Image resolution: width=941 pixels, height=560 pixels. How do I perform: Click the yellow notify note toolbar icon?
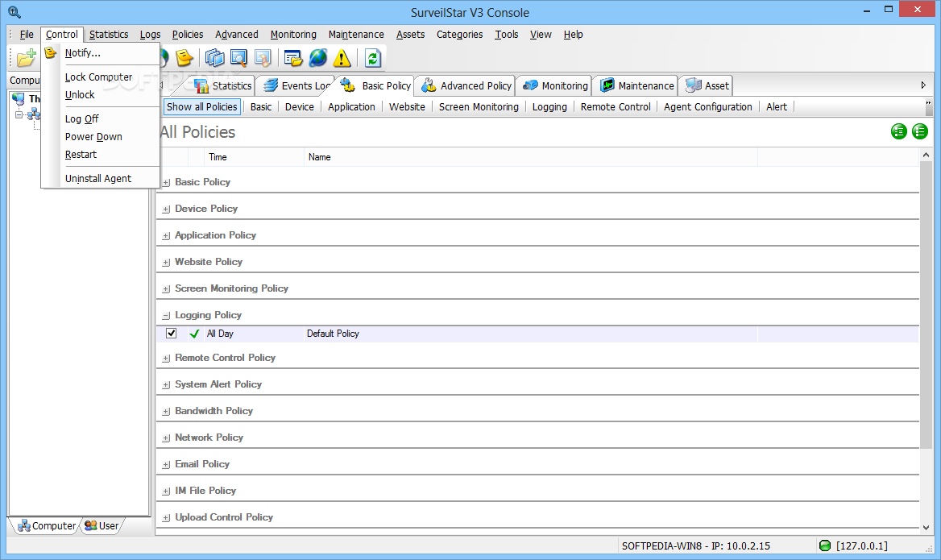tap(184, 58)
